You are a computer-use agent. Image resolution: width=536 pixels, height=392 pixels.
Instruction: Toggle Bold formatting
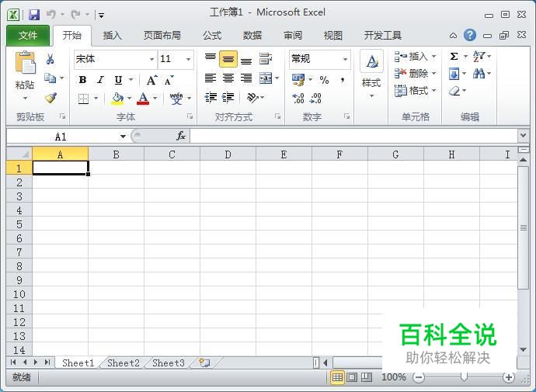pyautogui.click(x=82, y=80)
